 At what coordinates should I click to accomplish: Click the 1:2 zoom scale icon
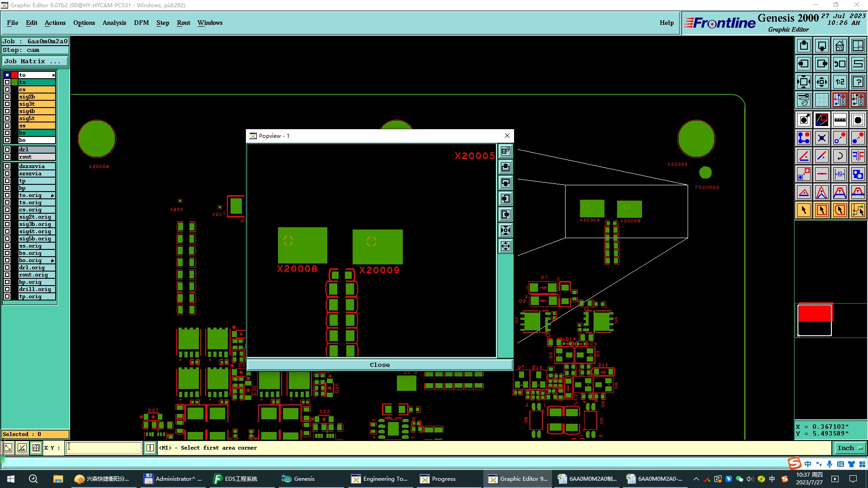pyautogui.click(x=840, y=82)
